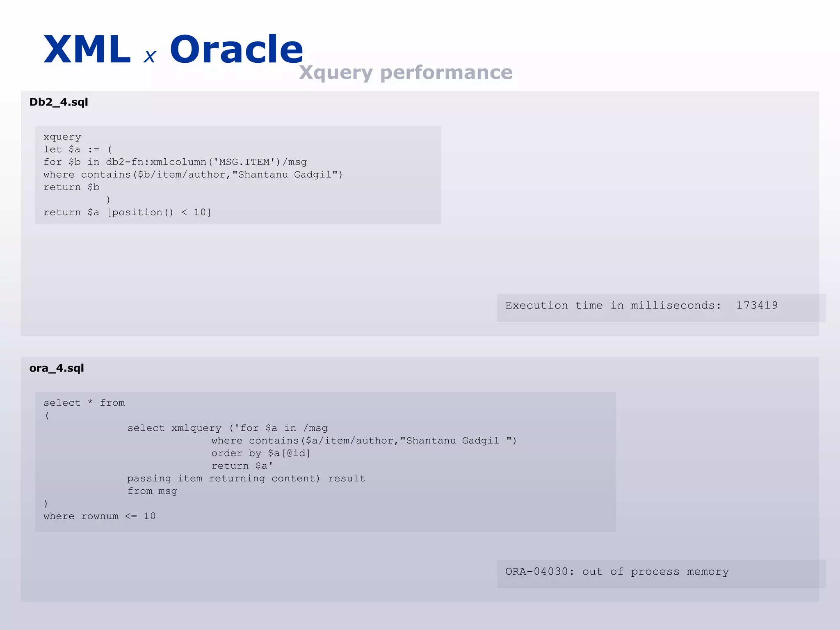This screenshot has width=840, height=630.
Task: Click the line 'select xmlquery ('for $a in /msg'
Action: (228, 428)
